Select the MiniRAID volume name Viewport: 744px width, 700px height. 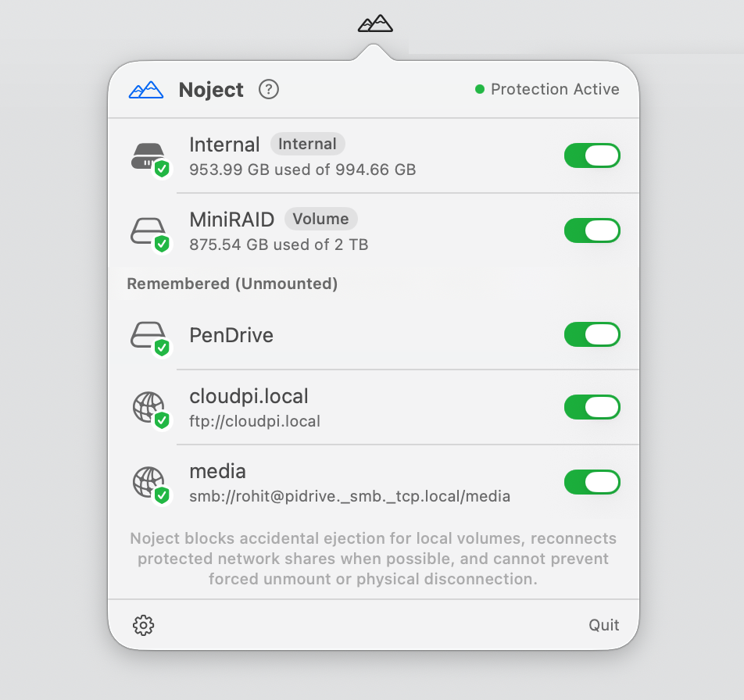click(x=231, y=220)
